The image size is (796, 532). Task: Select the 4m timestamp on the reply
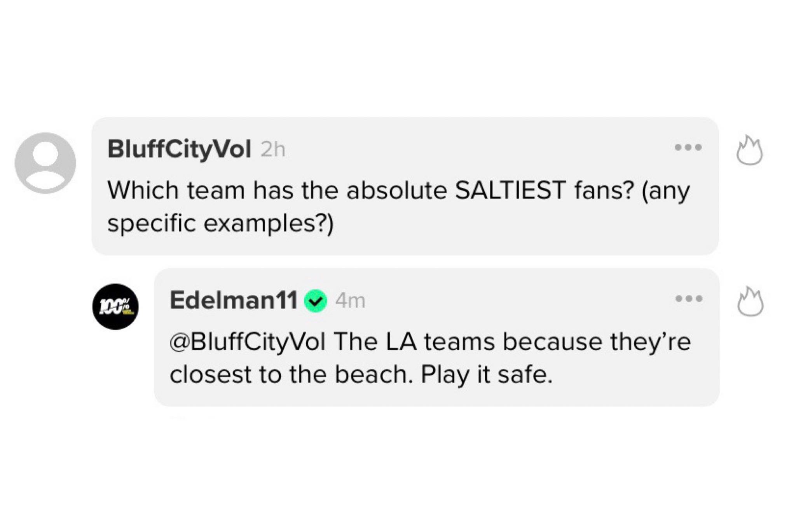tap(351, 301)
